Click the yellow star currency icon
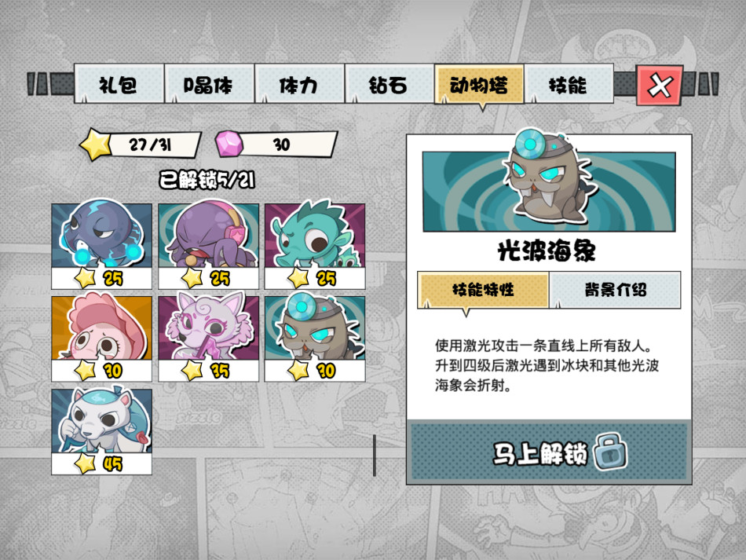The width and height of the screenshot is (746, 560). click(x=96, y=145)
